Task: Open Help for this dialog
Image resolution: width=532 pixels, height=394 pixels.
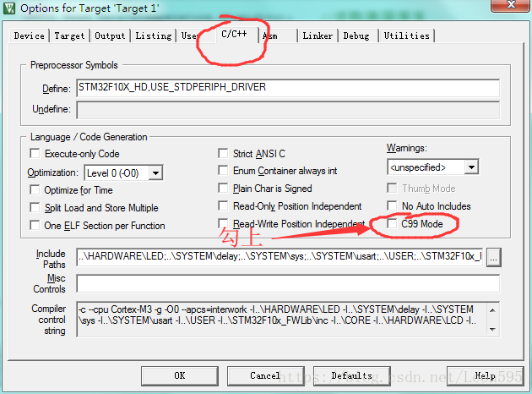Action: (486, 375)
